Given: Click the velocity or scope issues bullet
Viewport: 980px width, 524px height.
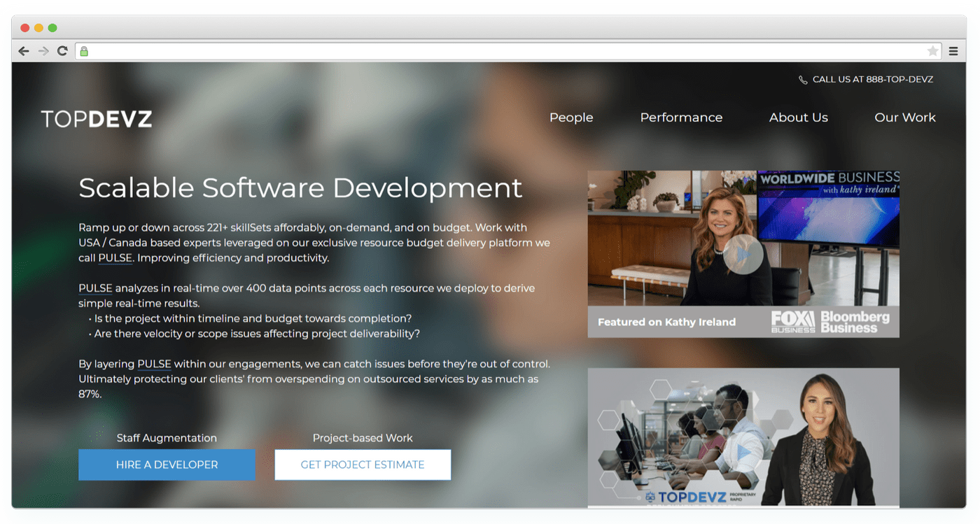Looking at the screenshot, I should pos(254,334).
